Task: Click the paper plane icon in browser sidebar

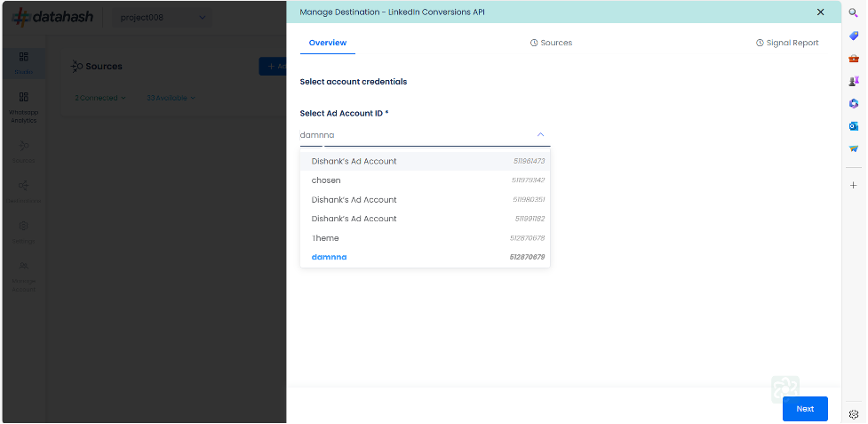Action: click(x=854, y=148)
